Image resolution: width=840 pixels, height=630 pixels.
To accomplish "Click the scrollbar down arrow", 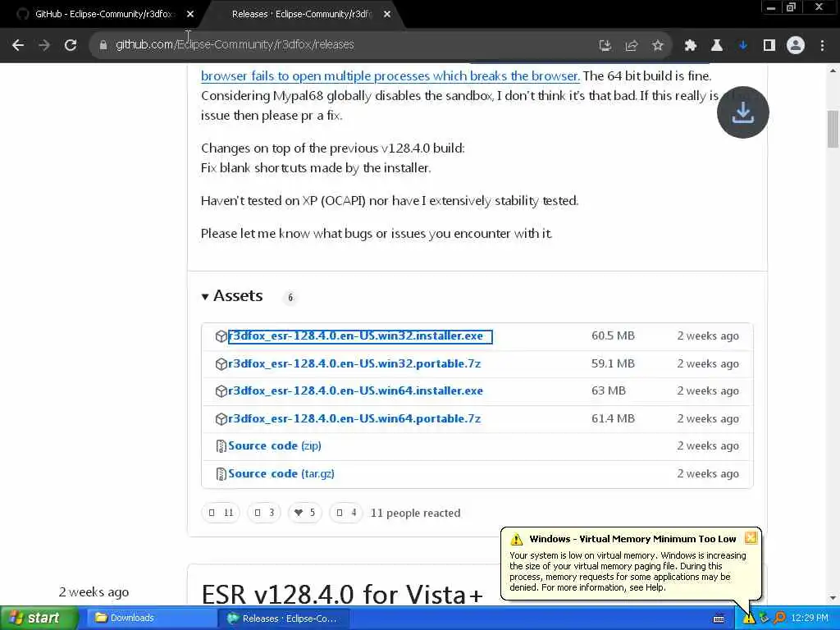I will click(x=833, y=598).
